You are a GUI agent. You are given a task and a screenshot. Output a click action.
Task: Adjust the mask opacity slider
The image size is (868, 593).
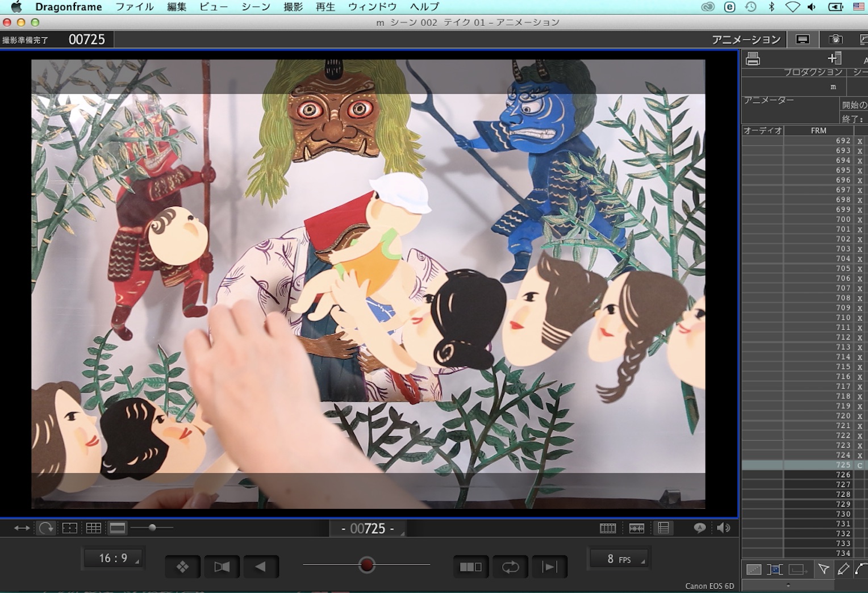152,528
